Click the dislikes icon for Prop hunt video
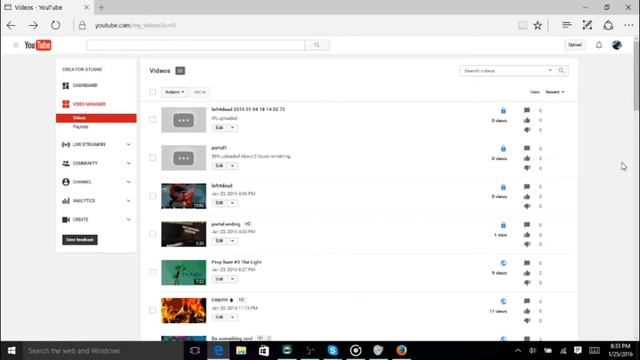640x360 pixels. click(527, 282)
